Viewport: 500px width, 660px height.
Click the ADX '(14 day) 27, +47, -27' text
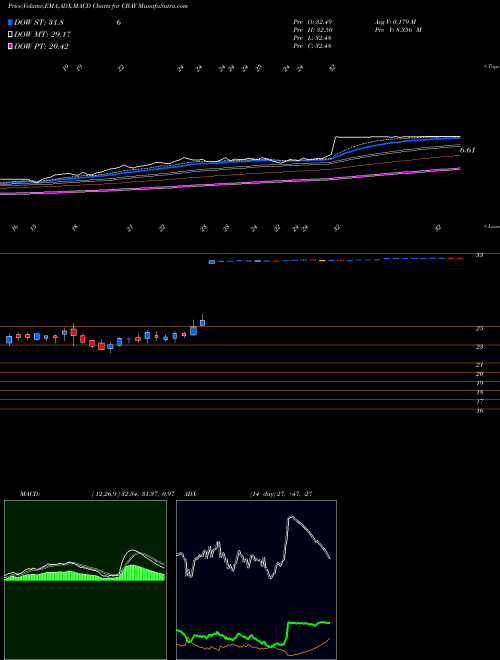point(281,494)
